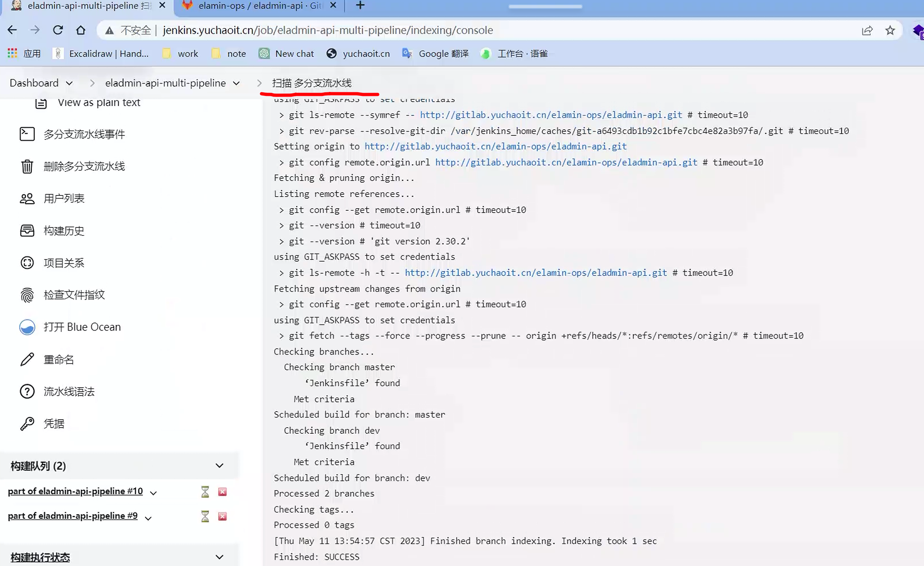The width and height of the screenshot is (924, 566).
Task: Open 流水线语法 question mark icon
Action: point(27,392)
